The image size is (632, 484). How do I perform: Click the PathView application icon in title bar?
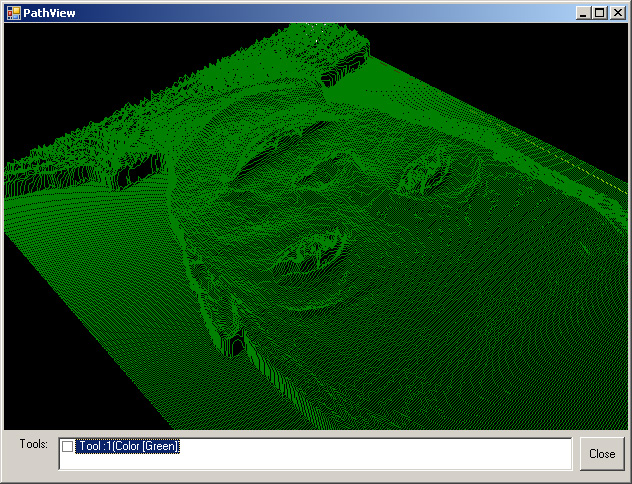(x=13, y=12)
